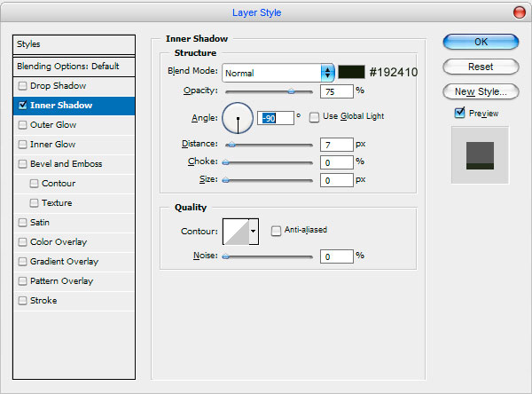Click the Choke value field
Screen dimensions: 532x394
coord(337,162)
